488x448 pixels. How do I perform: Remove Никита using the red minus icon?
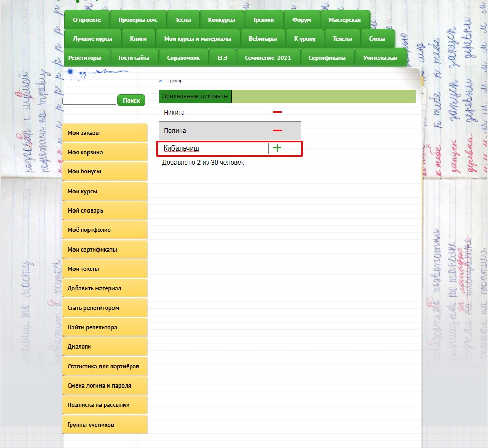pyautogui.click(x=278, y=112)
